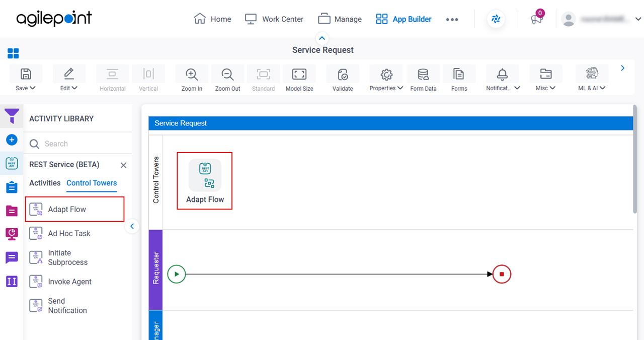Click the Activity Library search field

coord(78,144)
